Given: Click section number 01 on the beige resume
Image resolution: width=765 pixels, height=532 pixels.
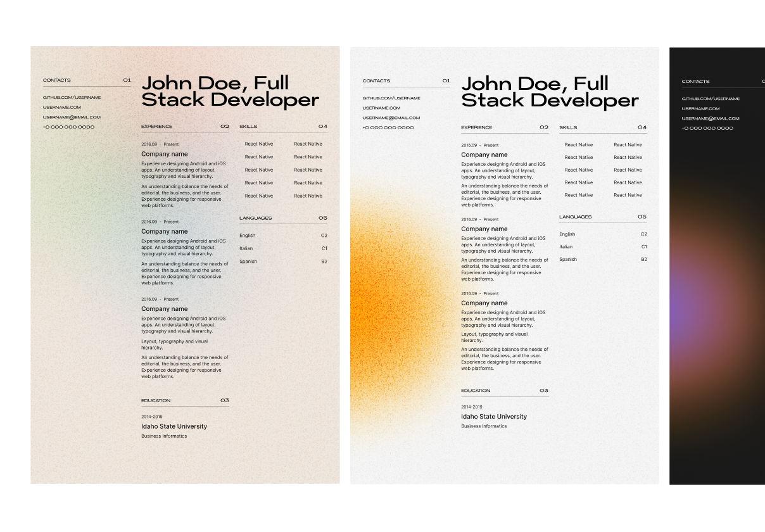Looking at the screenshot, I should click(127, 80).
